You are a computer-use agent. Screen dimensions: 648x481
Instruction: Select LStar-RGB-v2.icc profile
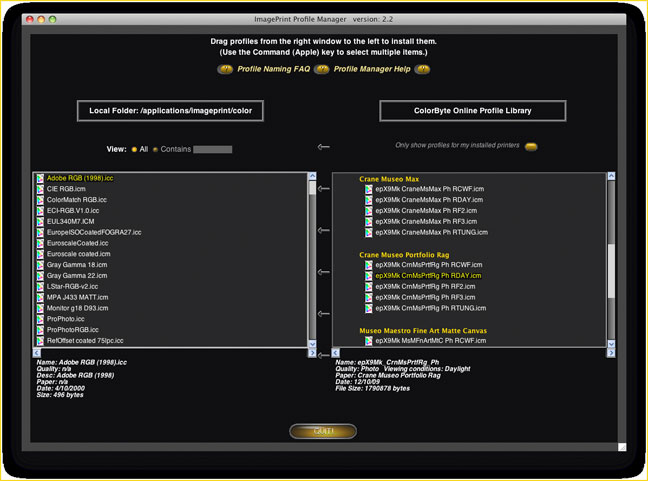72,286
